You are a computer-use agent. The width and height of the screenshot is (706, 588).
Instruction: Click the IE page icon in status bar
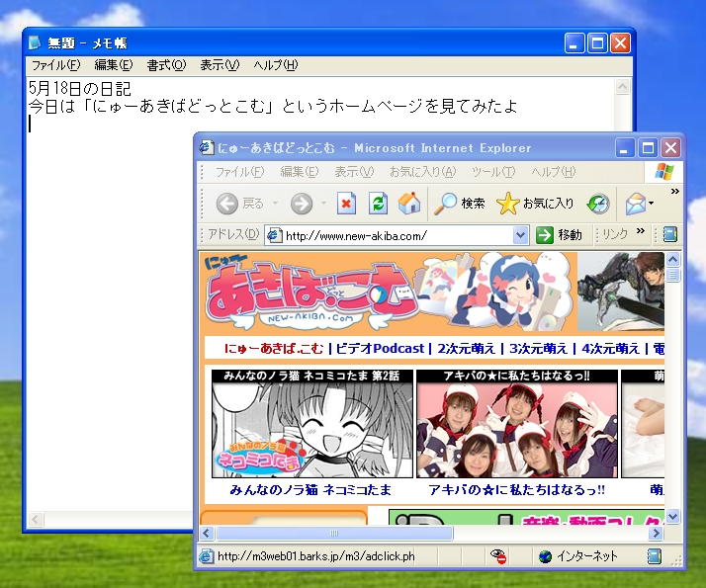tap(207, 556)
